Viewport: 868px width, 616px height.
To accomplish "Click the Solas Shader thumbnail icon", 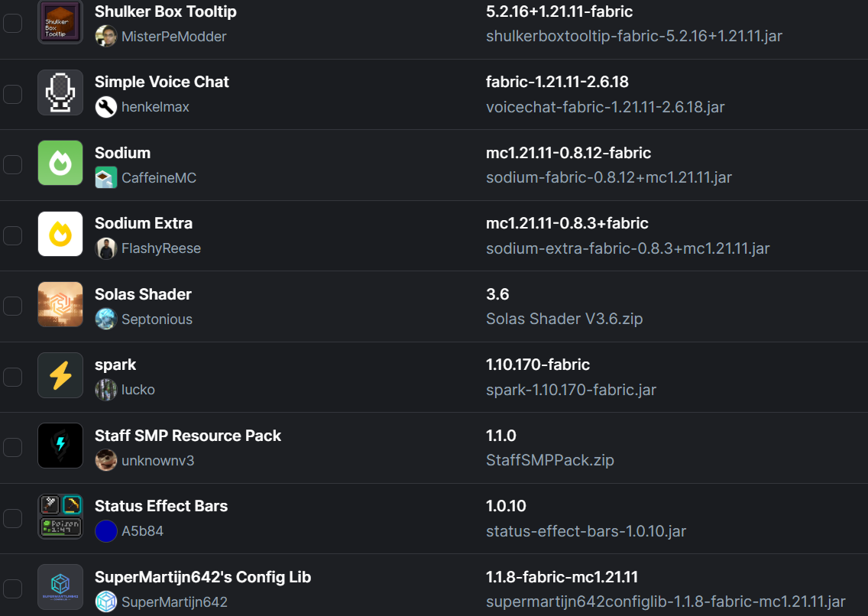I will tap(60, 304).
